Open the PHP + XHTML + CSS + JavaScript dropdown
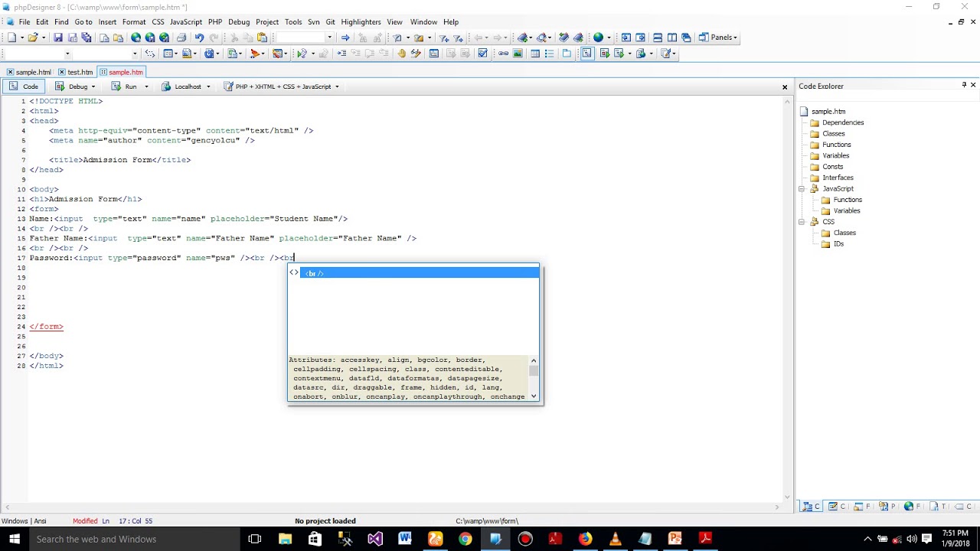Image resolution: width=980 pixels, height=551 pixels. click(x=282, y=86)
